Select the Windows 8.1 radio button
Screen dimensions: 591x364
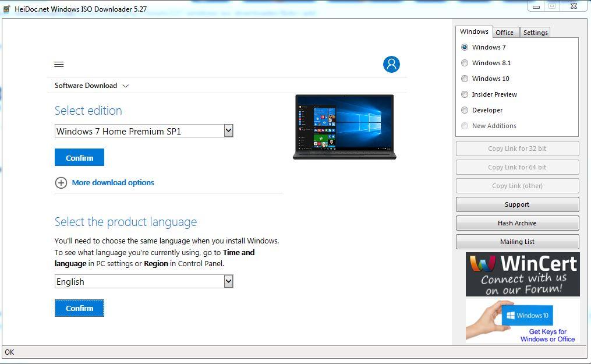coord(465,63)
